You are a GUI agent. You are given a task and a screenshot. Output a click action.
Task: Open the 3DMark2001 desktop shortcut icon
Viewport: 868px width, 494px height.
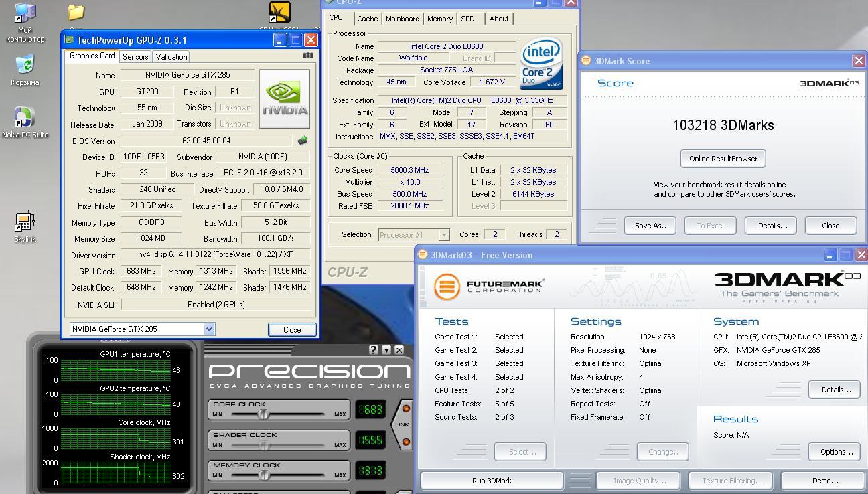pyautogui.click(x=279, y=13)
